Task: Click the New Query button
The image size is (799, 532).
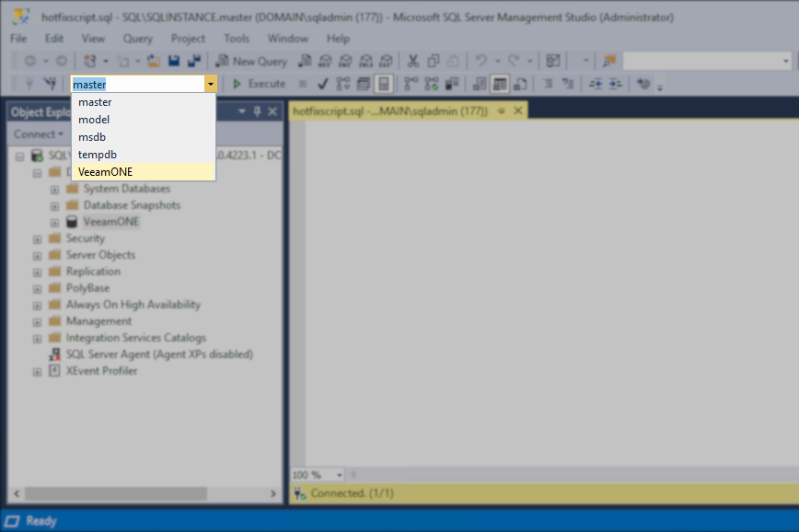Action: coord(251,61)
